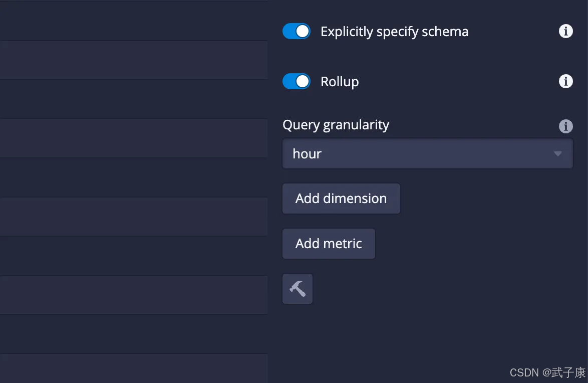Image resolution: width=588 pixels, height=383 pixels.
Task: Click the selected "hour" value
Action: pos(307,154)
